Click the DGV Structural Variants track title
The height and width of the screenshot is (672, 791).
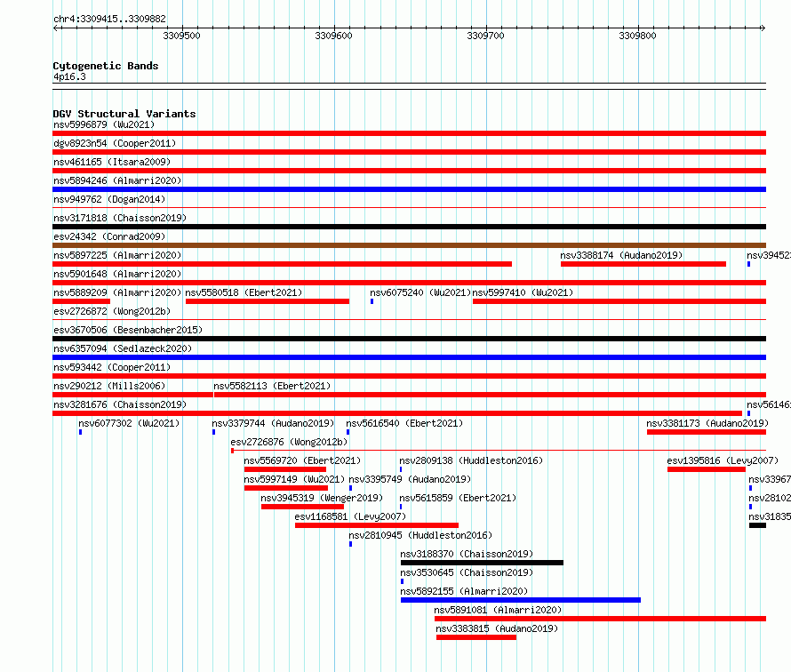pos(124,114)
